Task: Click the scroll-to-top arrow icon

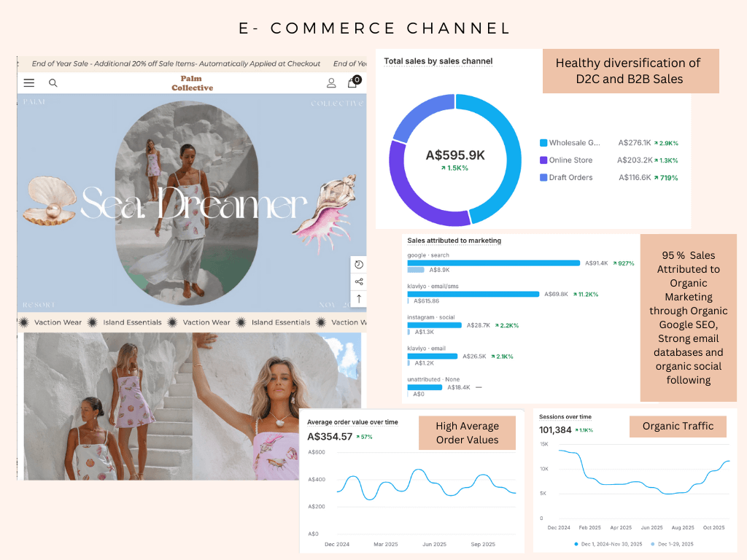Action: pos(358,298)
